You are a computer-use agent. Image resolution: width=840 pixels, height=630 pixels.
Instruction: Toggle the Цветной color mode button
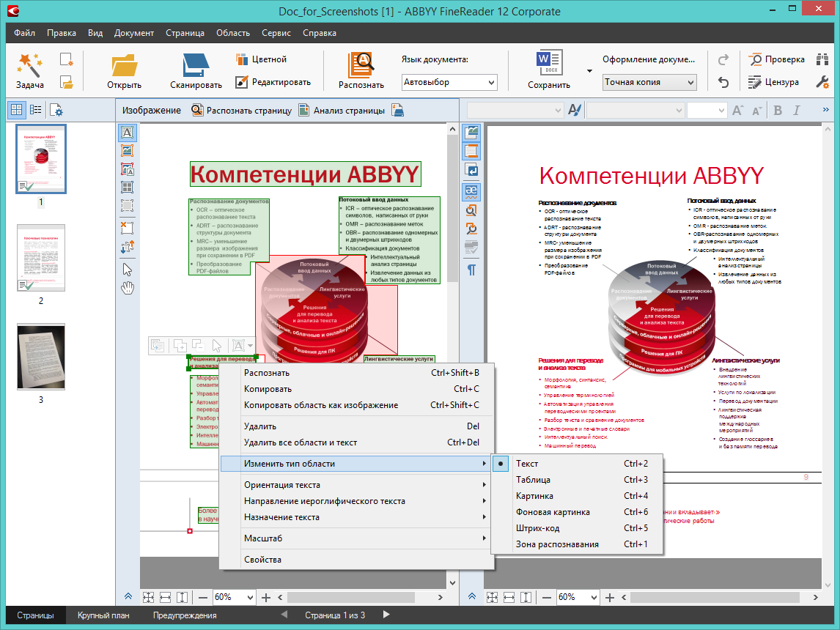[x=262, y=59]
